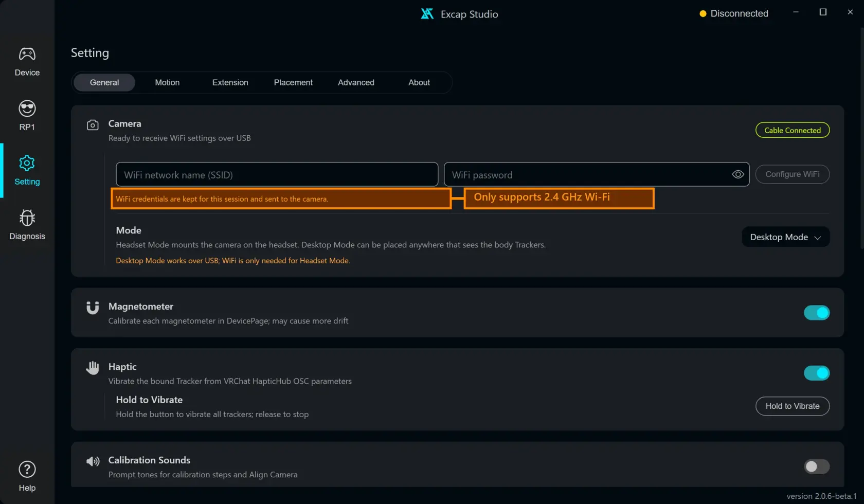Click the version 2.0.6-beta.1 text
The width and height of the screenshot is (864, 504).
point(821,496)
